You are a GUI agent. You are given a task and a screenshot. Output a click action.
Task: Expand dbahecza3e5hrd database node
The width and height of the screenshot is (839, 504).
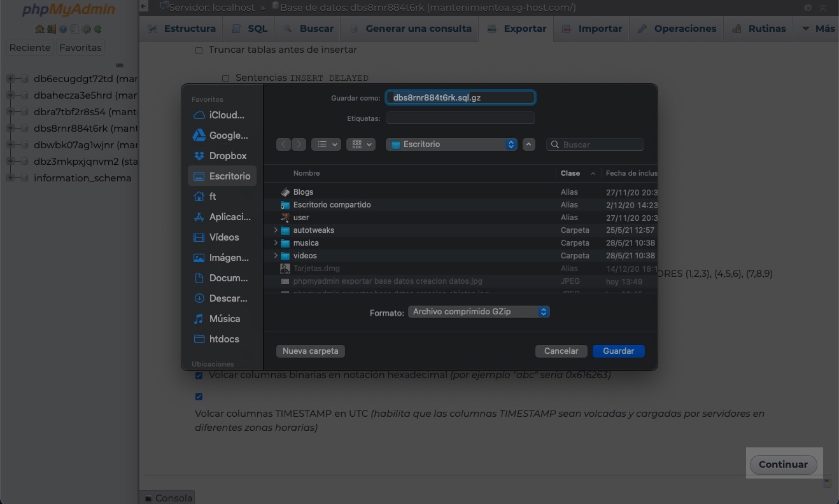tap(10, 95)
